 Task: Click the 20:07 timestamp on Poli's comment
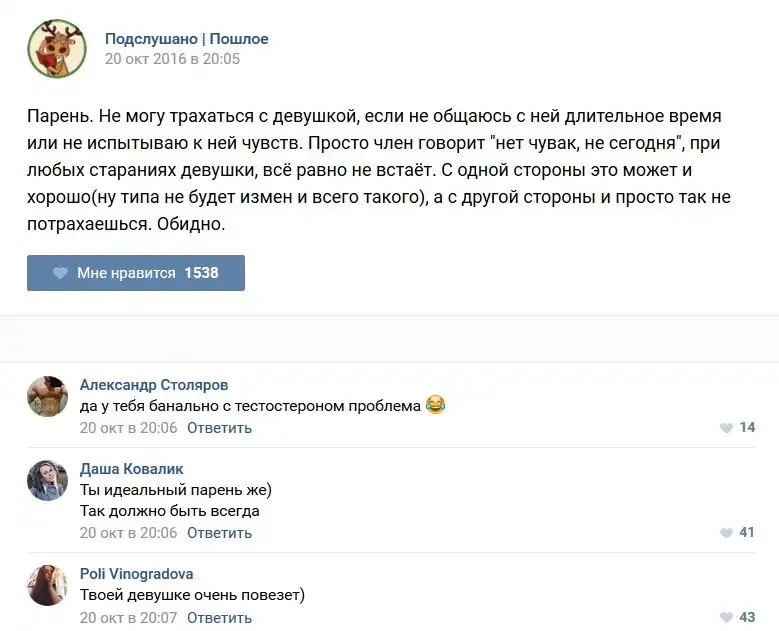click(128, 618)
